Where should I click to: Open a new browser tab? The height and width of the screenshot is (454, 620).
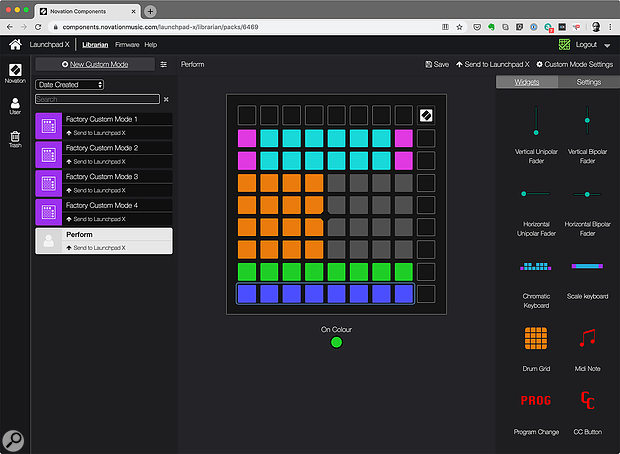[x=150, y=11]
